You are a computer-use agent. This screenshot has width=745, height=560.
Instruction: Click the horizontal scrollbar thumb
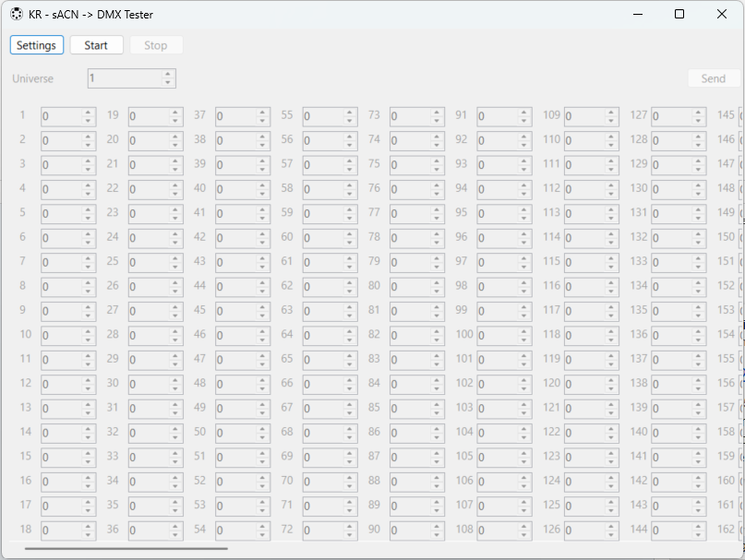tap(126, 548)
